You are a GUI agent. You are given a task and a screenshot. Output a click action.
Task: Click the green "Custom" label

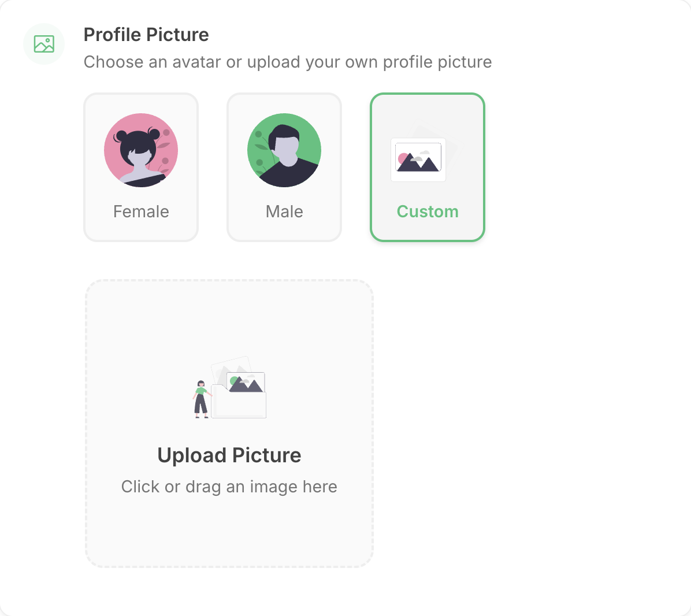click(428, 211)
